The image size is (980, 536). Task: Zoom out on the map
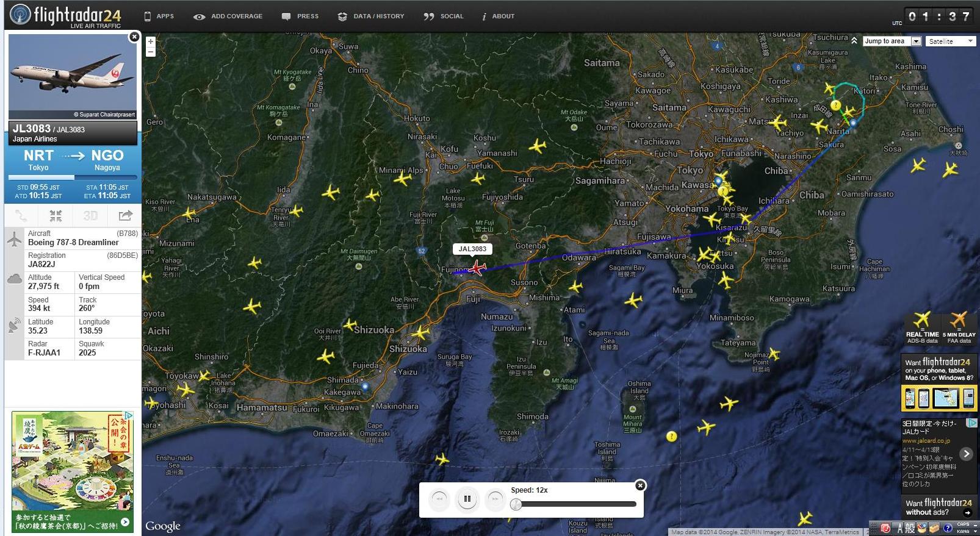(x=151, y=52)
